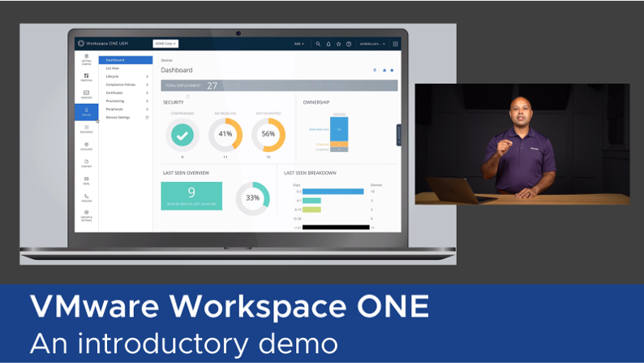Click the presenter video thumbnail
The image size is (644, 363).
pyautogui.click(x=522, y=144)
